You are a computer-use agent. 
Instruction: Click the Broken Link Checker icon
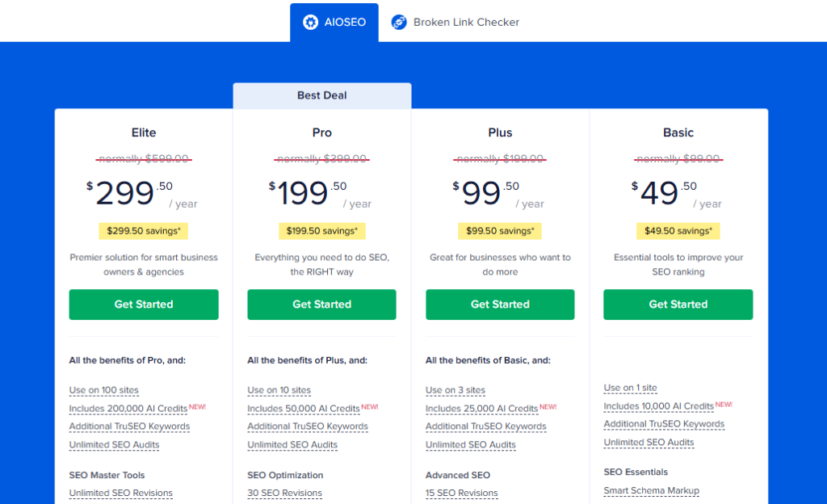399,23
